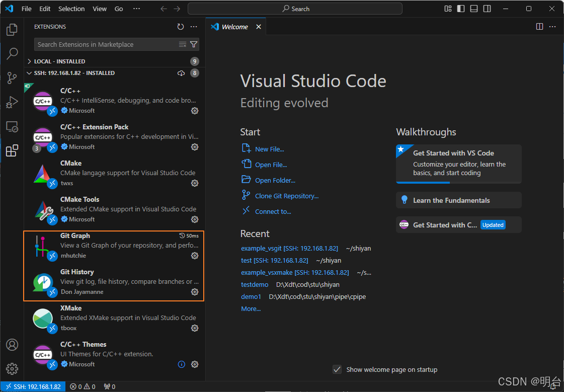The image size is (564, 392).
Task: Open hidden menus via title bar ellipsis
Action: 137,9
